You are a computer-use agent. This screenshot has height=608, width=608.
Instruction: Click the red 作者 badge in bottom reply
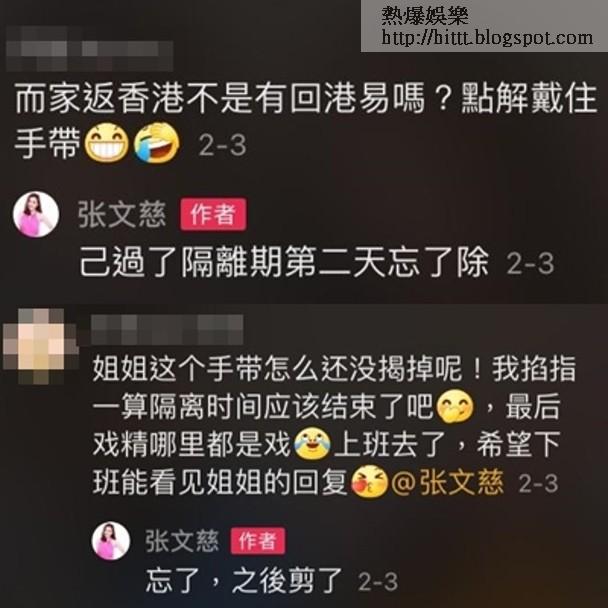click(x=258, y=541)
